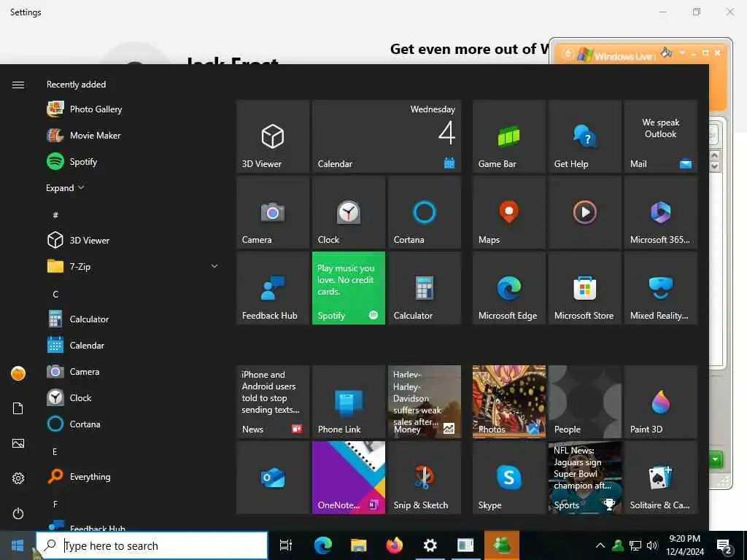Open the People tile

584,402
